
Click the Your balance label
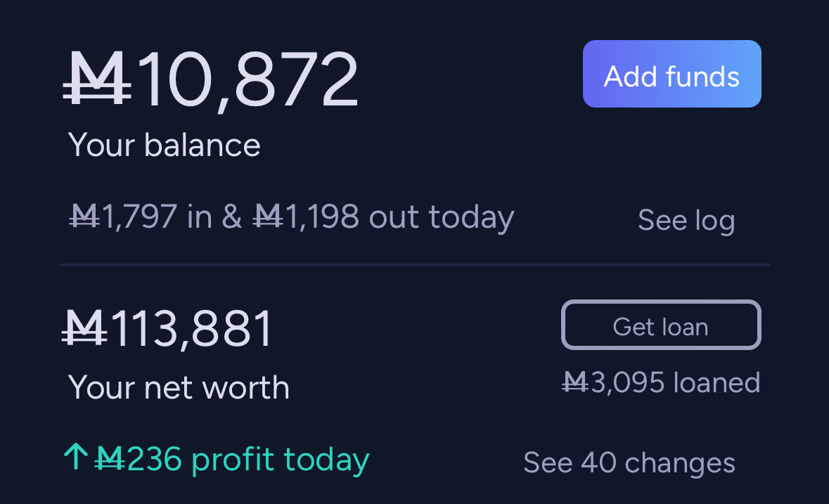coord(165,145)
